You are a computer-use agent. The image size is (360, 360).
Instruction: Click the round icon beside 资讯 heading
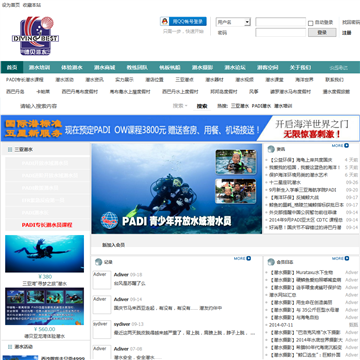pos(271,149)
